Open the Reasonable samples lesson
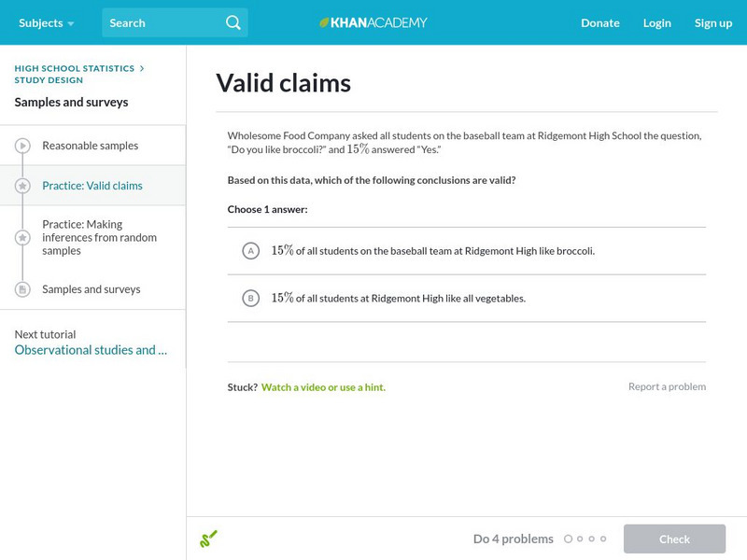The height and width of the screenshot is (560, 747). [90, 146]
